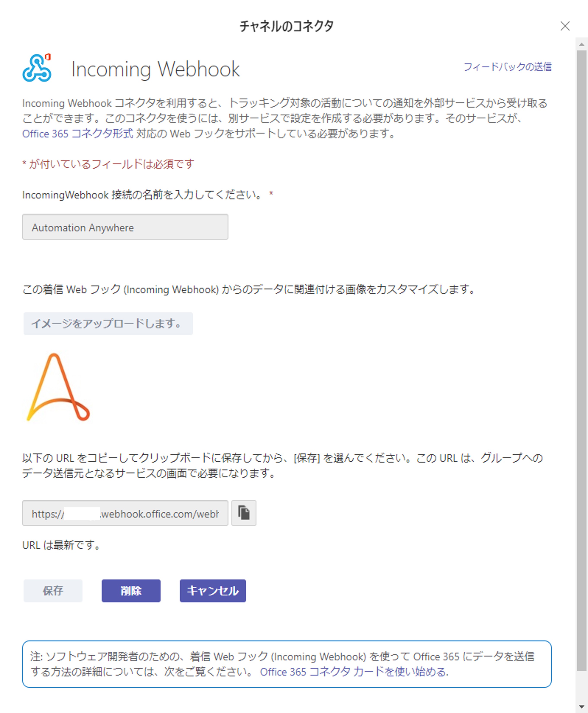The height and width of the screenshot is (713, 588).
Task: Open Office 365 コネクタ カードを使い始める link
Action: point(354,672)
